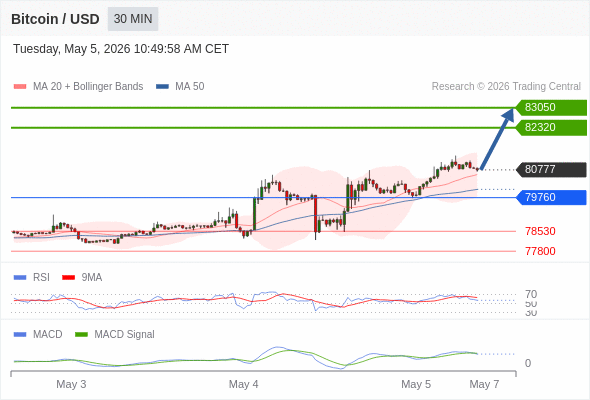
Task: Click the MA 20 + Bollinger Bands legend swatch
Action: pyautogui.click(x=20, y=87)
